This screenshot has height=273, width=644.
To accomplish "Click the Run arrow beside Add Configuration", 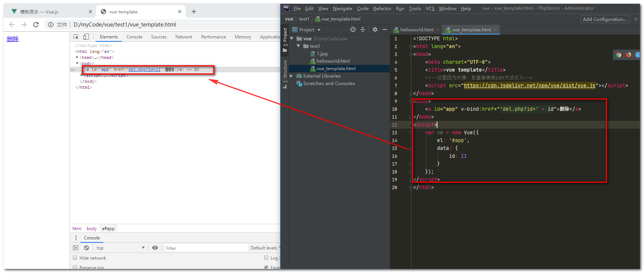I will (x=637, y=19).
